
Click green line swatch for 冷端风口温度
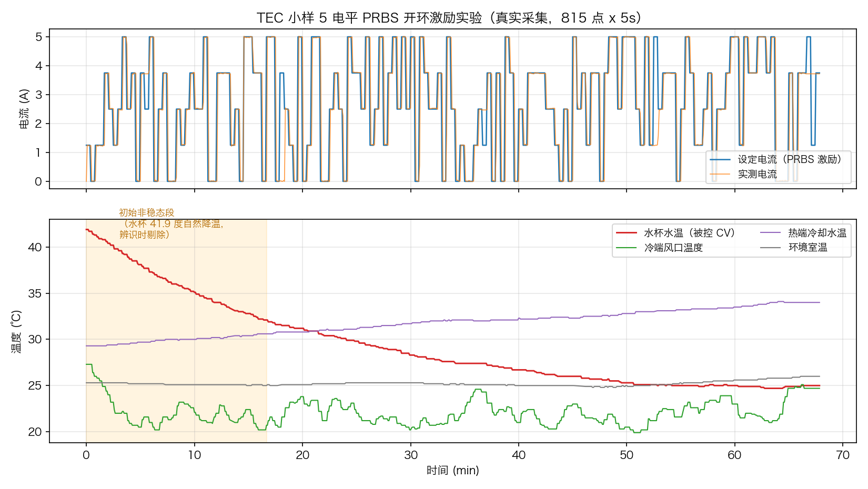(626, 248)
